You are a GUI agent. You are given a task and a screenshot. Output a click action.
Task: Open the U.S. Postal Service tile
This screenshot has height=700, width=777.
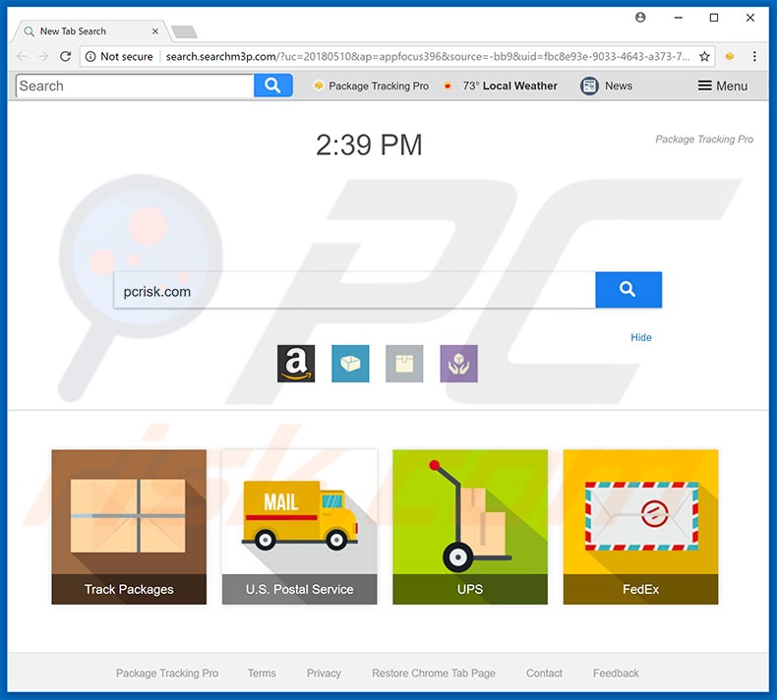pos(299,527)
